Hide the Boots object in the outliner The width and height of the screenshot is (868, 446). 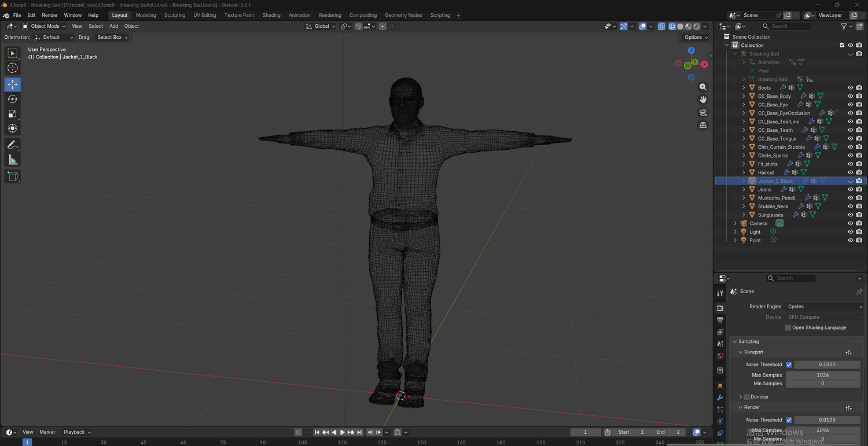[850, 88]
